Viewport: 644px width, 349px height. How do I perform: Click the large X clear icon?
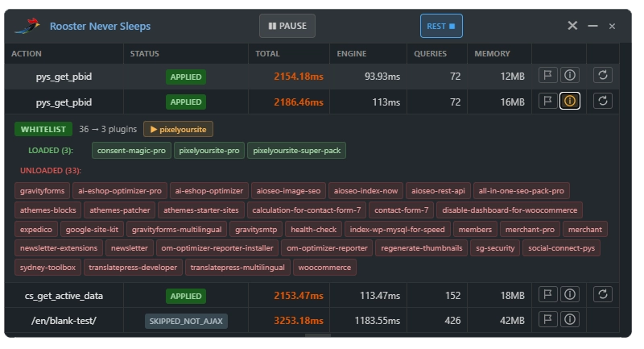pyautogui.click(x=572, y=26)
